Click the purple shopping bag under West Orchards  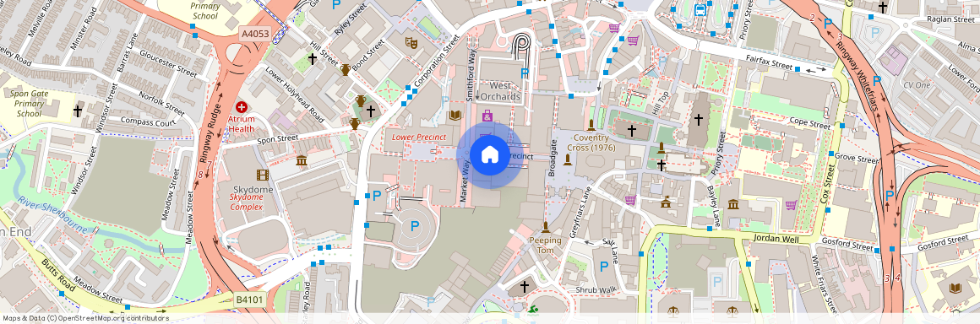487,116
